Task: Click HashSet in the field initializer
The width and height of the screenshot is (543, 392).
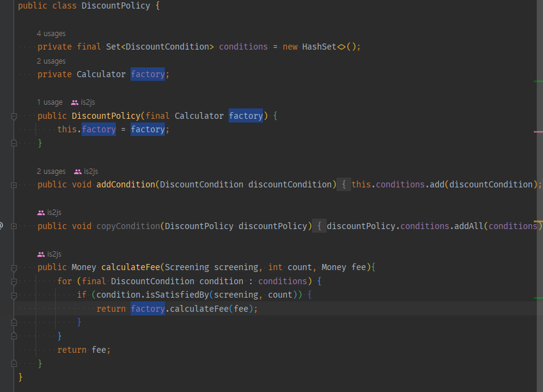Action: [x=319, y=47]
